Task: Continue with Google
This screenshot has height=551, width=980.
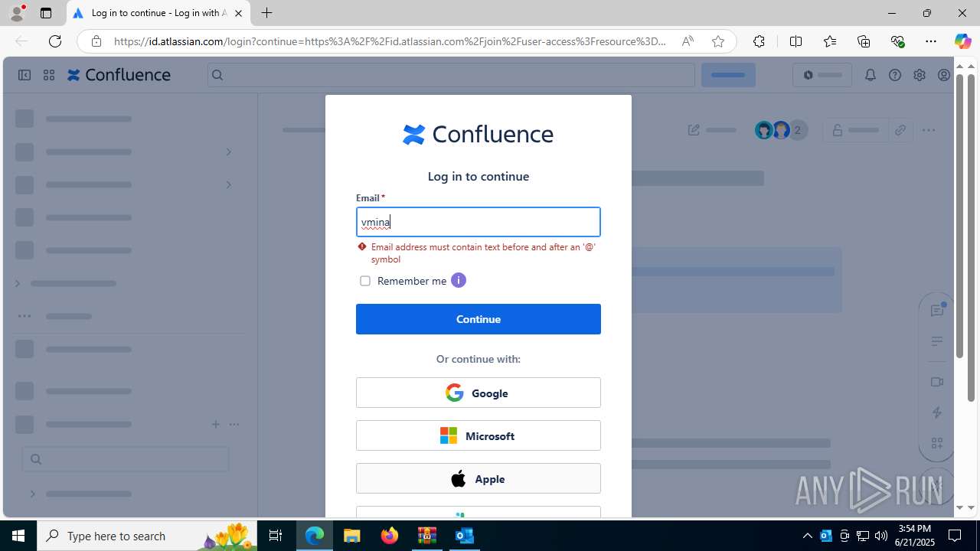Action: point(479,393)
